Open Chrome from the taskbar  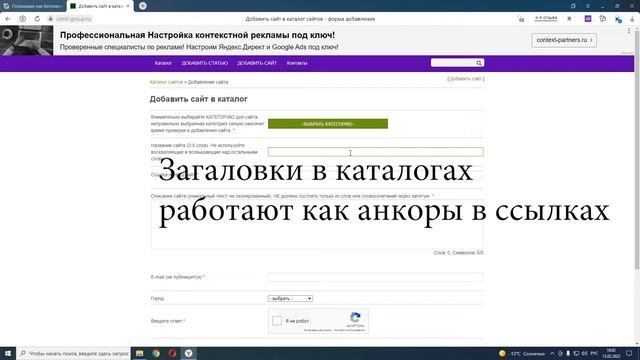click(x=156, y=353)
